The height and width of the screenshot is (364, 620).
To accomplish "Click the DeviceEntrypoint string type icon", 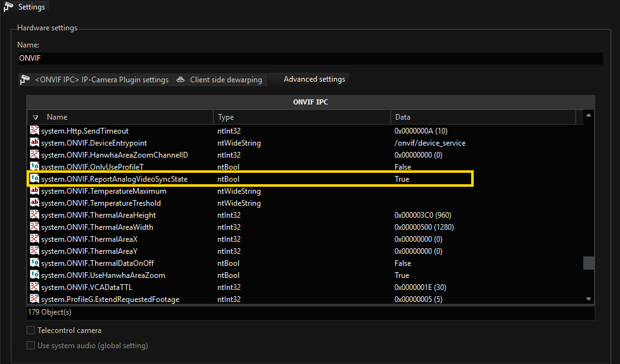I will click(35, 143).
